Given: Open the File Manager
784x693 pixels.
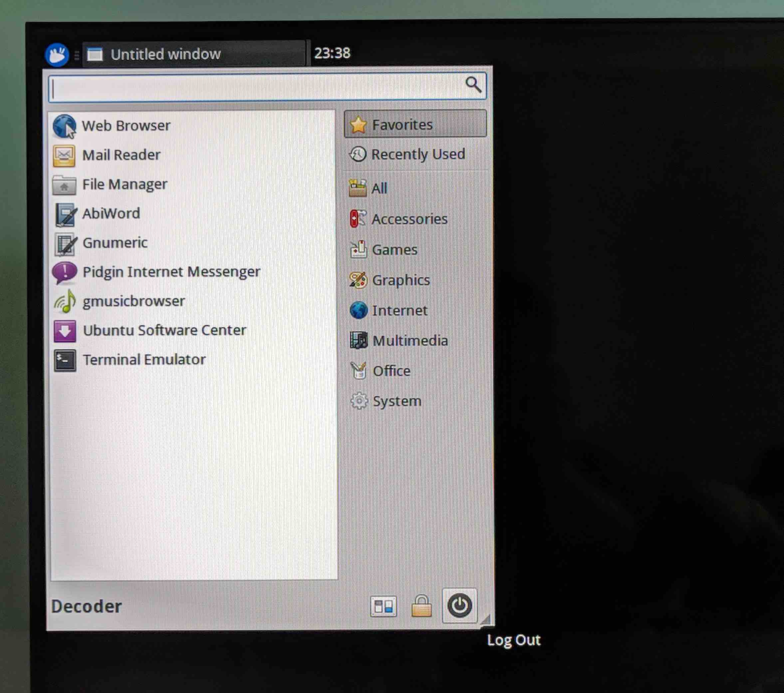Looking at the screenshot, I should click(x=124, y=184).
